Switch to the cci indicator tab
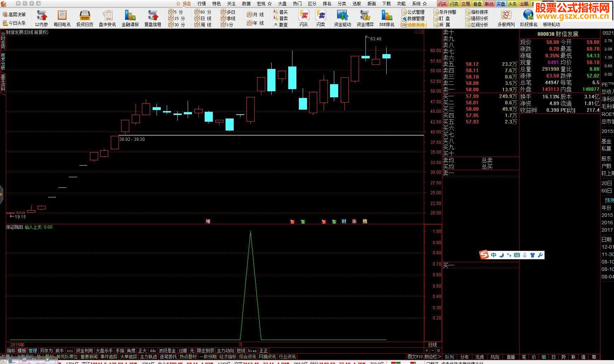This screenshot has width=614, height=364. [70, 351]
